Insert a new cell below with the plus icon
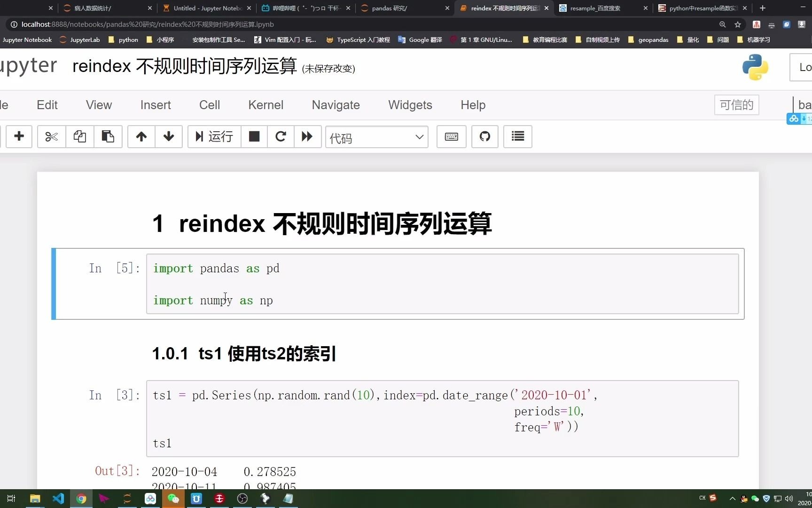Image resolution: width=812 pixels, height=508 pixels. click(19, 136)
